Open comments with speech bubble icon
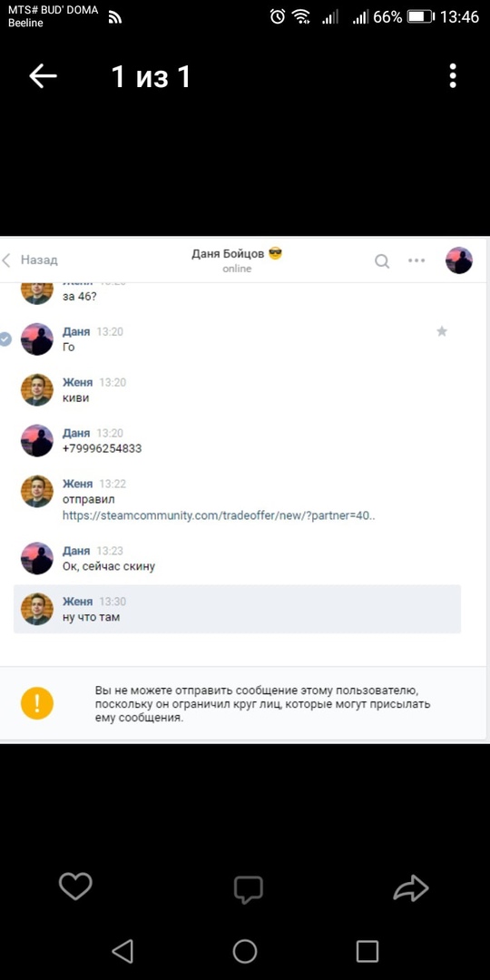 click(248, 889)
